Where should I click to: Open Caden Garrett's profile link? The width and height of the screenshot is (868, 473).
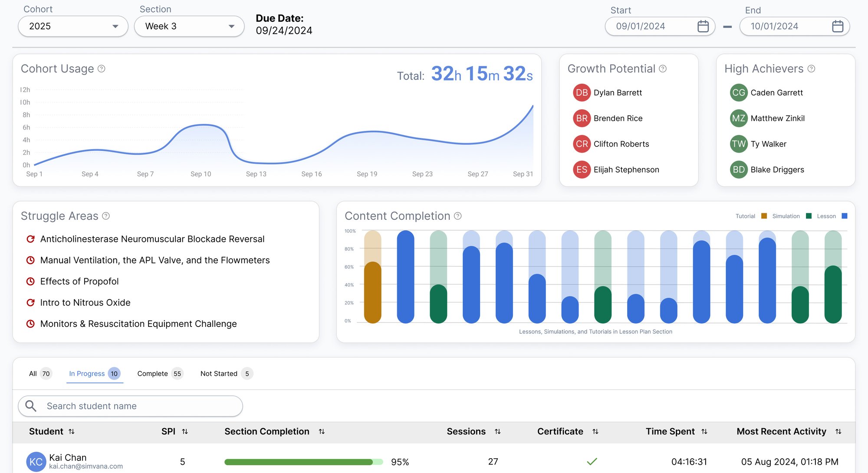click(777, 93)
